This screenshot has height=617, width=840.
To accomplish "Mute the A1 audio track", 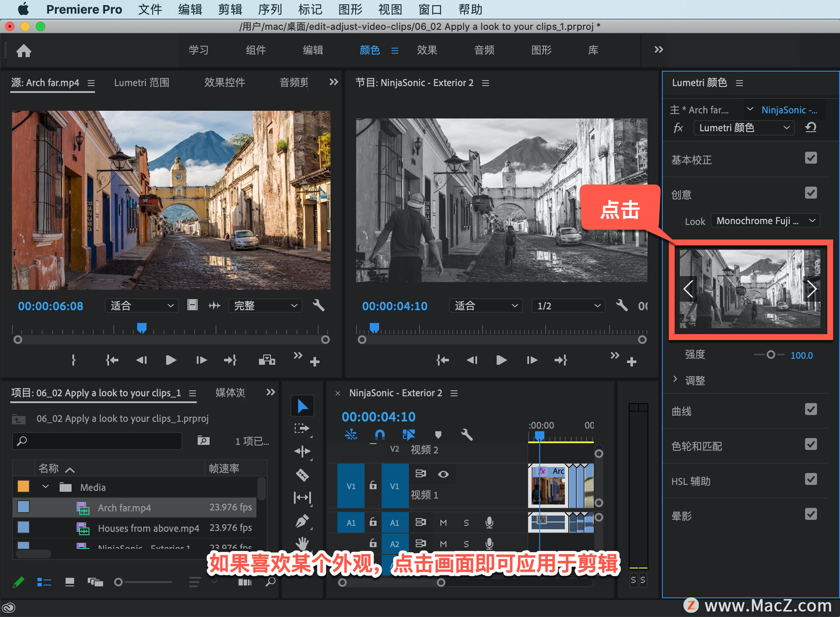I will coord(443,522).
